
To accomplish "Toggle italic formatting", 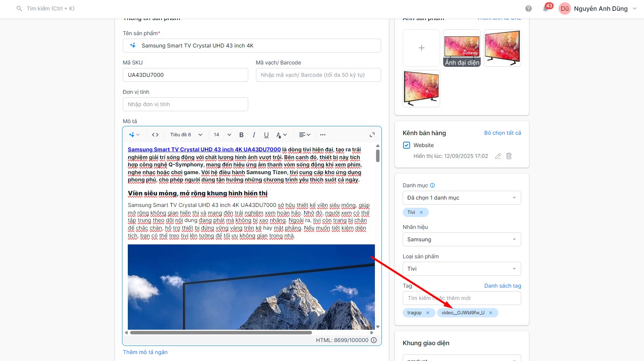I will pyautogui.click(x=254, y=135).
